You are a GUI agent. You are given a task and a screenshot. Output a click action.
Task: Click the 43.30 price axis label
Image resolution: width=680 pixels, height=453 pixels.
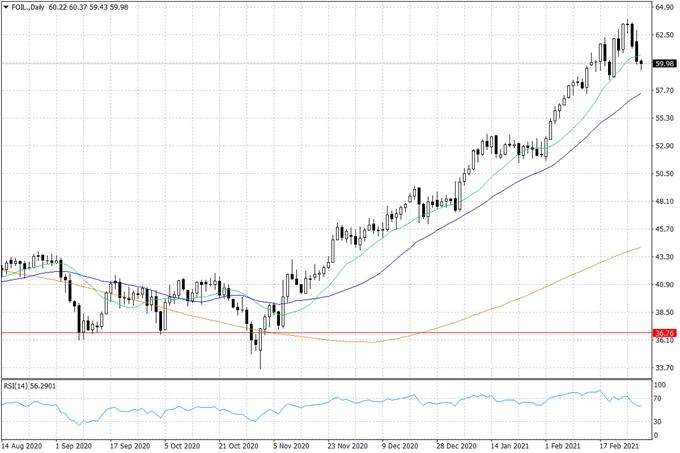tap(663, 257)
